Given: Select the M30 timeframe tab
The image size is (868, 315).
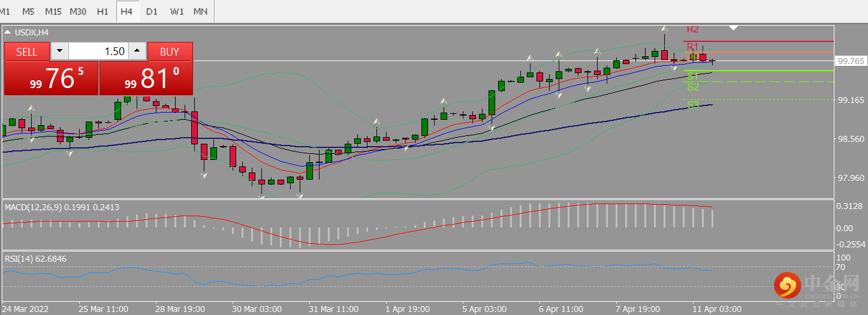Looking at the screenshot, I should click(78, 11).
